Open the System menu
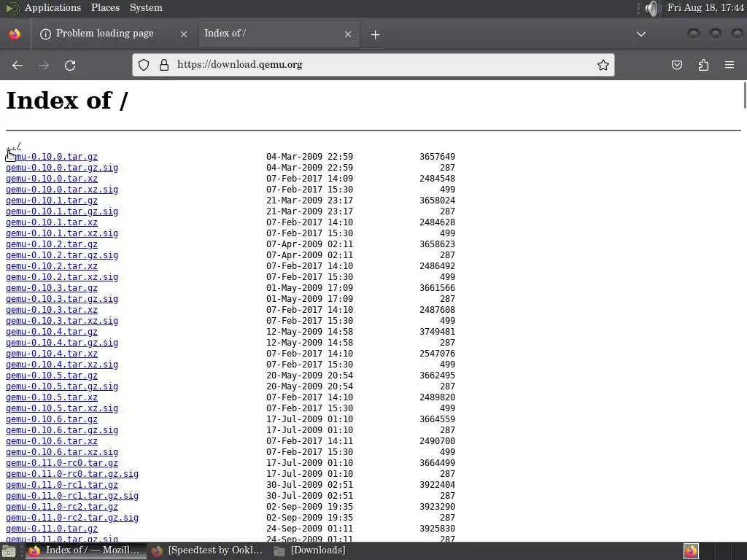 (146, 7)
